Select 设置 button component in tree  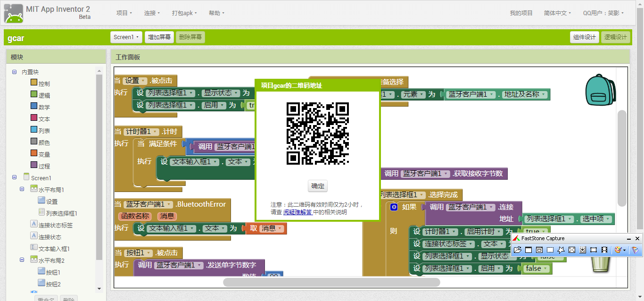point(48,201)
